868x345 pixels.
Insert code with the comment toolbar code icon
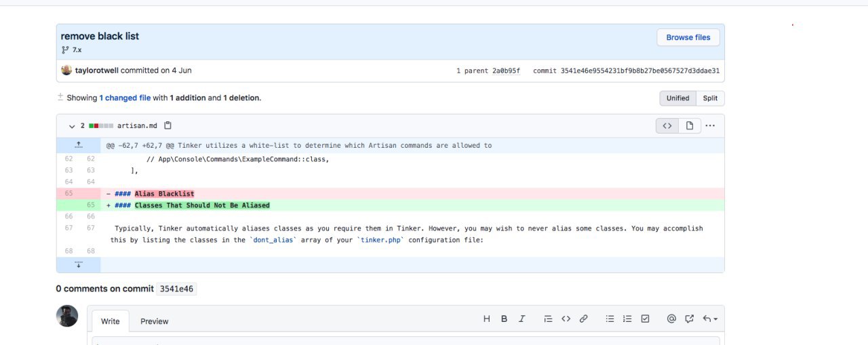click(566, 319)
